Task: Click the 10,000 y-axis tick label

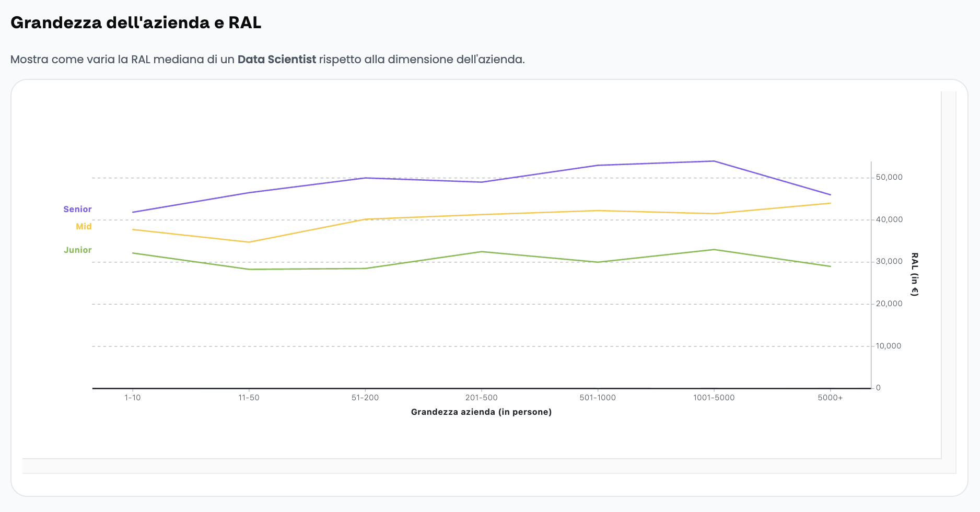Action: pyautogui.click(x=889, y=346)
